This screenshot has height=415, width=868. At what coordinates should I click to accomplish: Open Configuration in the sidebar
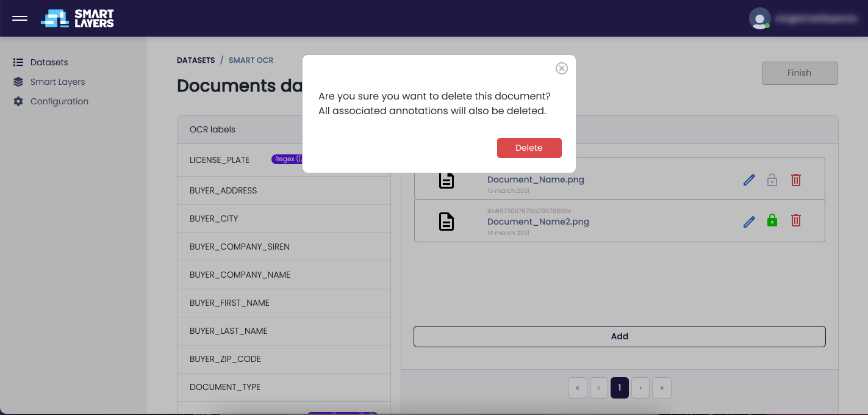pos(59,101)
